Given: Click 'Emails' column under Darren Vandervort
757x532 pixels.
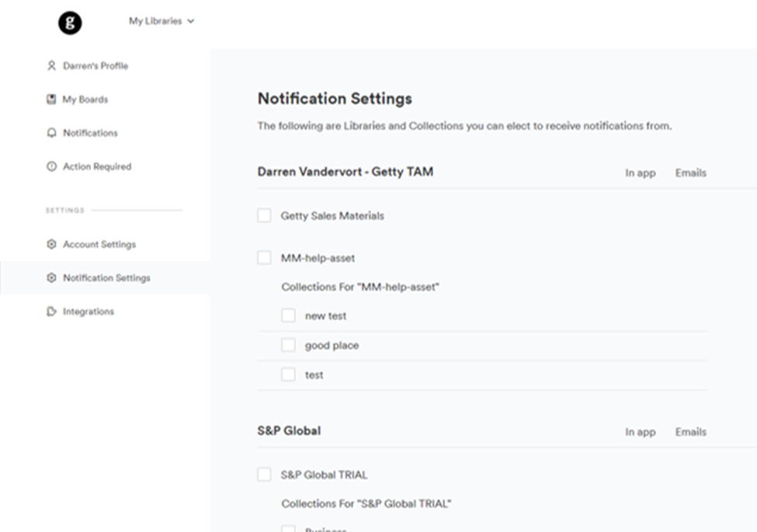Looking at the screenshot, I should tap(691, 173).
